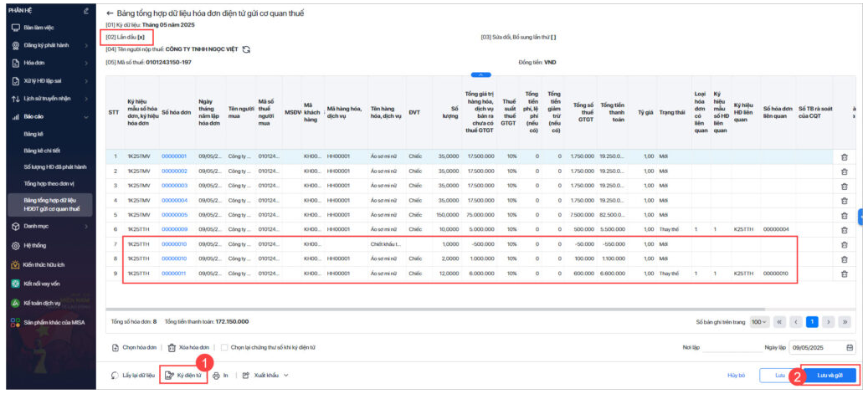Expand the Hóa đơn sidebar menu
The image size is (868, 394).
click(x=86, y=63)
